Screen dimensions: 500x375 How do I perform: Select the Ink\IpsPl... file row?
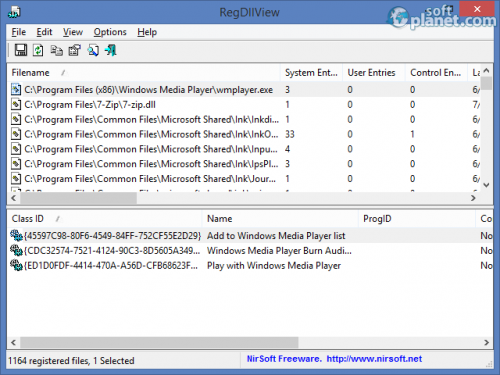tap(245, 164)
